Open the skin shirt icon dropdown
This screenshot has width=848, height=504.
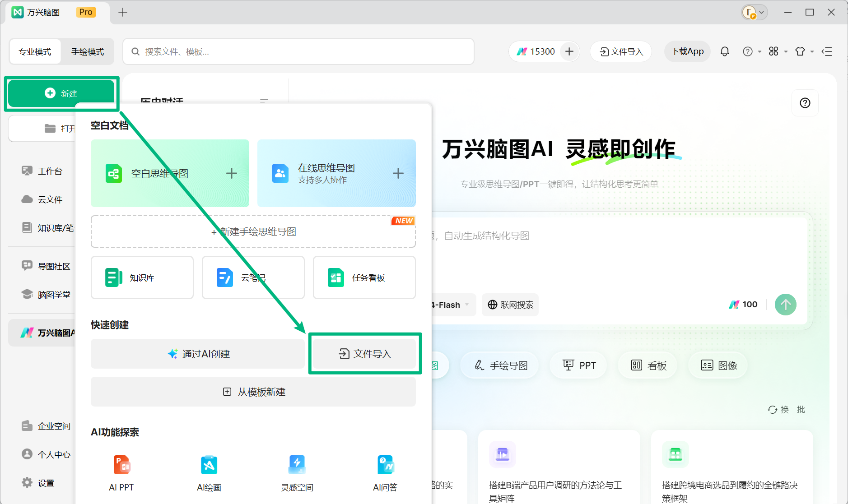804,51
